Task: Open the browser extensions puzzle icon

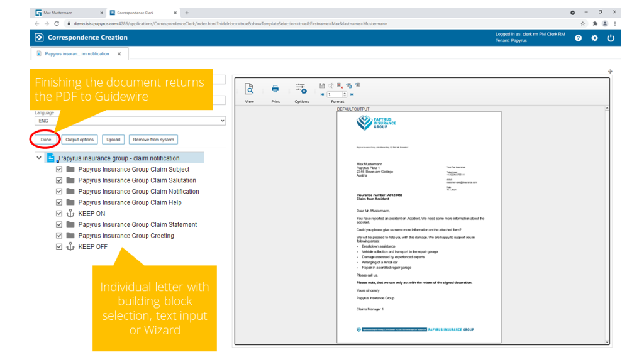Action: coord(595,24)
